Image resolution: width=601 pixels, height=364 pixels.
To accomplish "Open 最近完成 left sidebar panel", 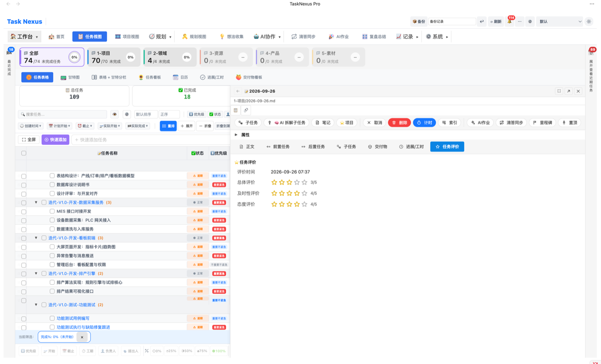I will click(x=9, y=62).
